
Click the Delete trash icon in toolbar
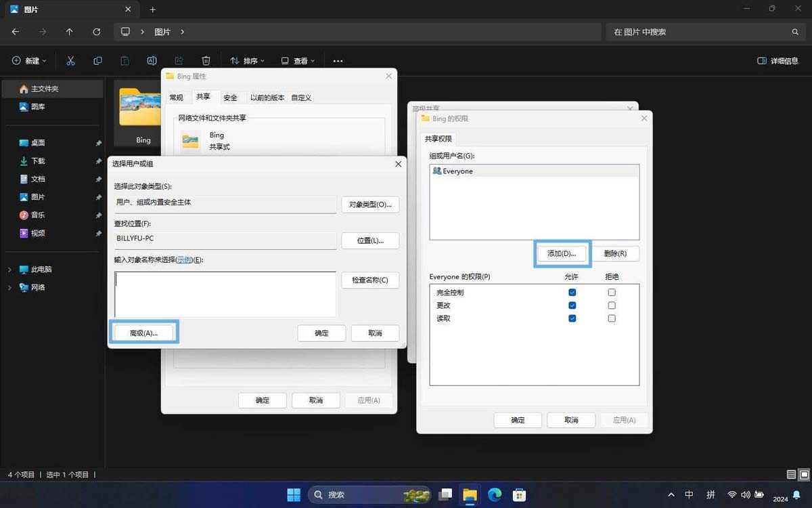click(x=206, y=61)
